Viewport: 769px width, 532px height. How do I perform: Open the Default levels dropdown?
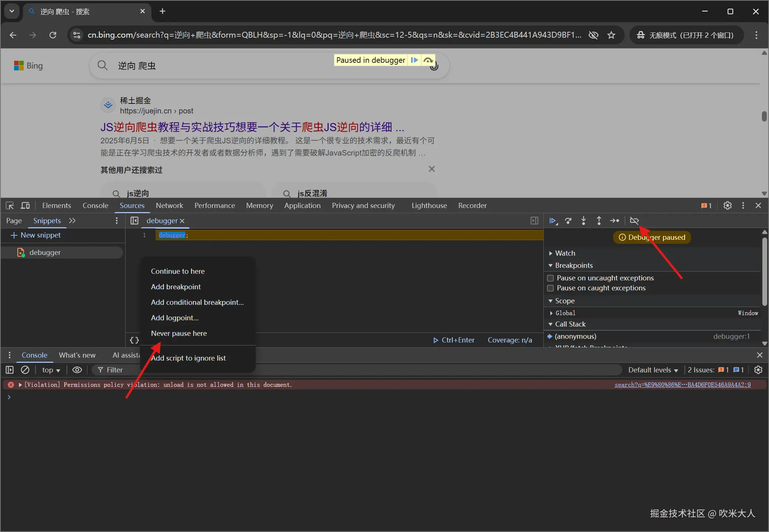coord(653,370)
